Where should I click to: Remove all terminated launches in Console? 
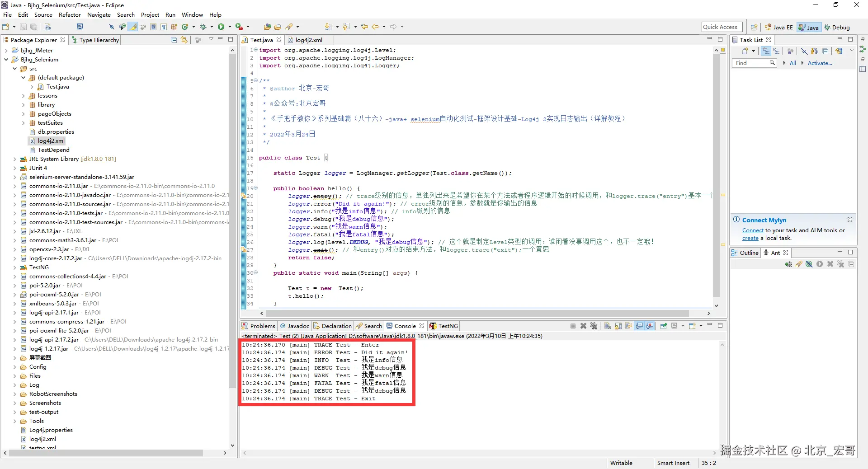594,326
